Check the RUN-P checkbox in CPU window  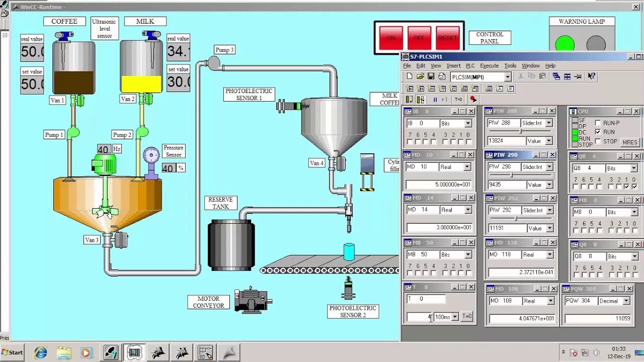598,123
